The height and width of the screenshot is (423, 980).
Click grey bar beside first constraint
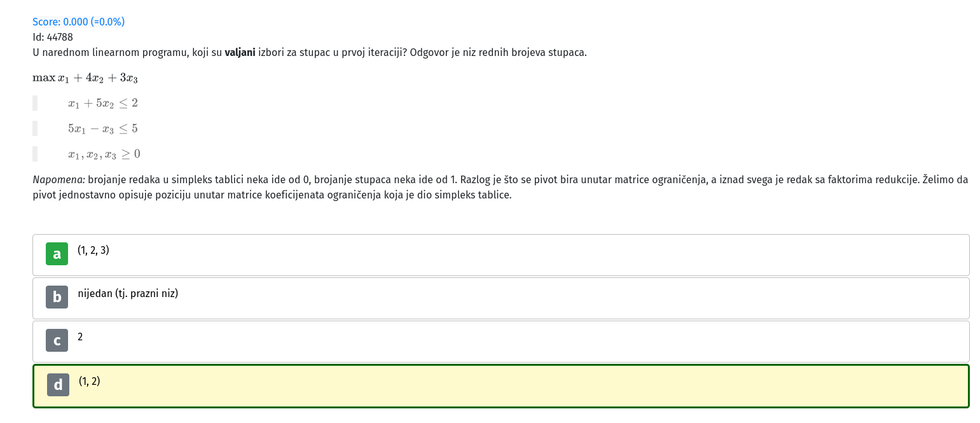pos(35,103)
